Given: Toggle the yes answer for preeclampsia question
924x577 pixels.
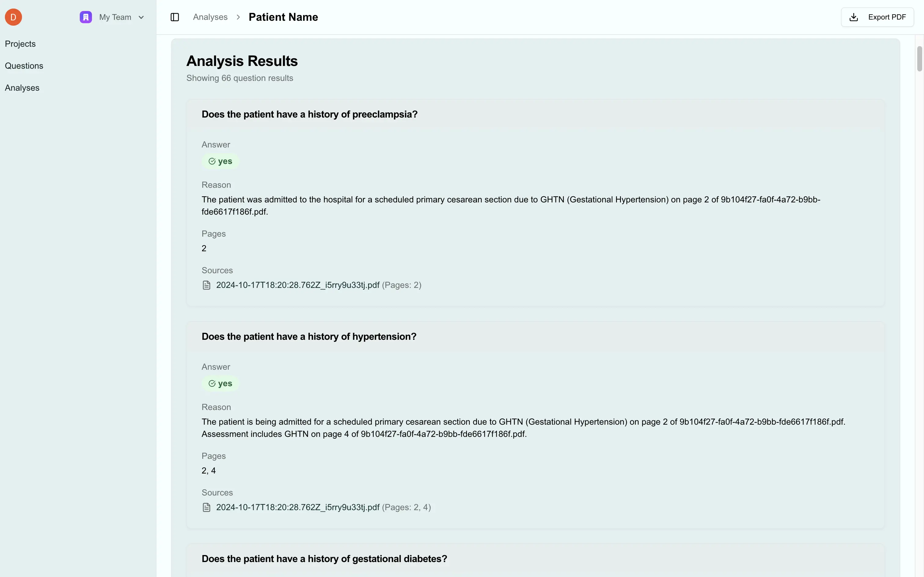Looking at the screenshot, I should pos(220,161).
